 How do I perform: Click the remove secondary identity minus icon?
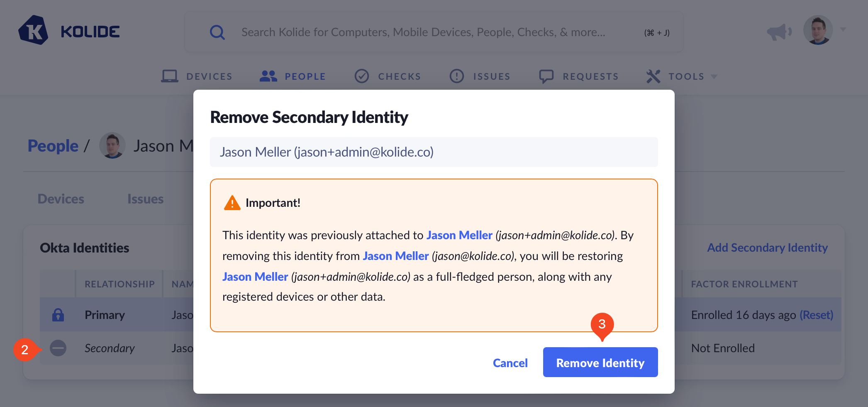pyautogui.click(x=58, y=348)
